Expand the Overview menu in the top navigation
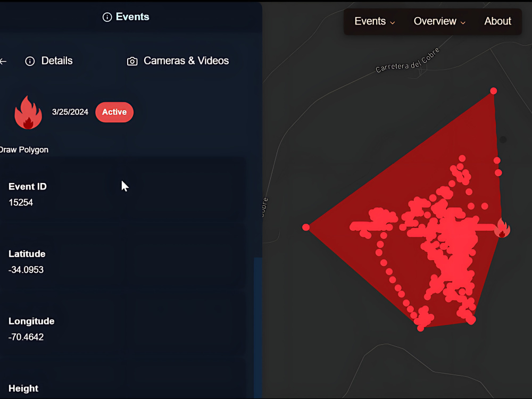Image resolution: width=532 pixels, height=399 pixels. tap(439, 21)
